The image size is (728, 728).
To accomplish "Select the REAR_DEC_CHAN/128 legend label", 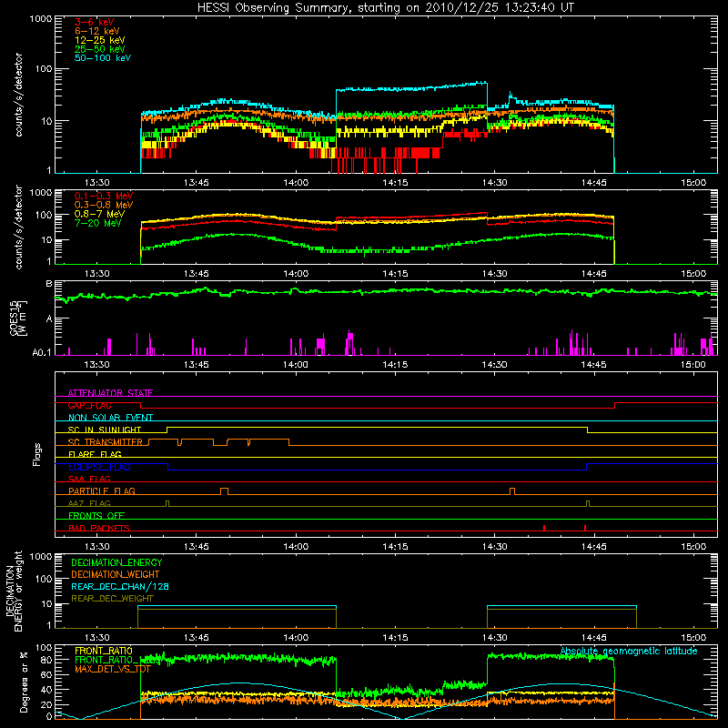I will click(x=120, y=586).
